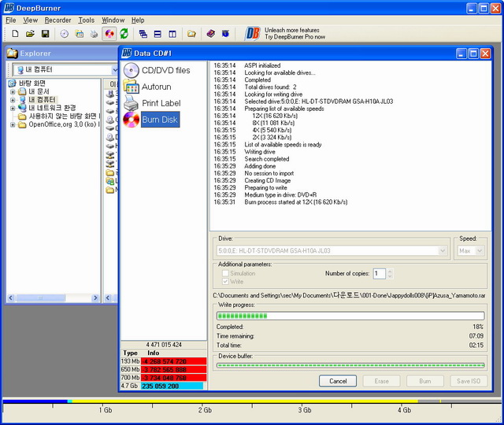Click the Save ISO button
This screenshot has height=425, width=504.
469,381
